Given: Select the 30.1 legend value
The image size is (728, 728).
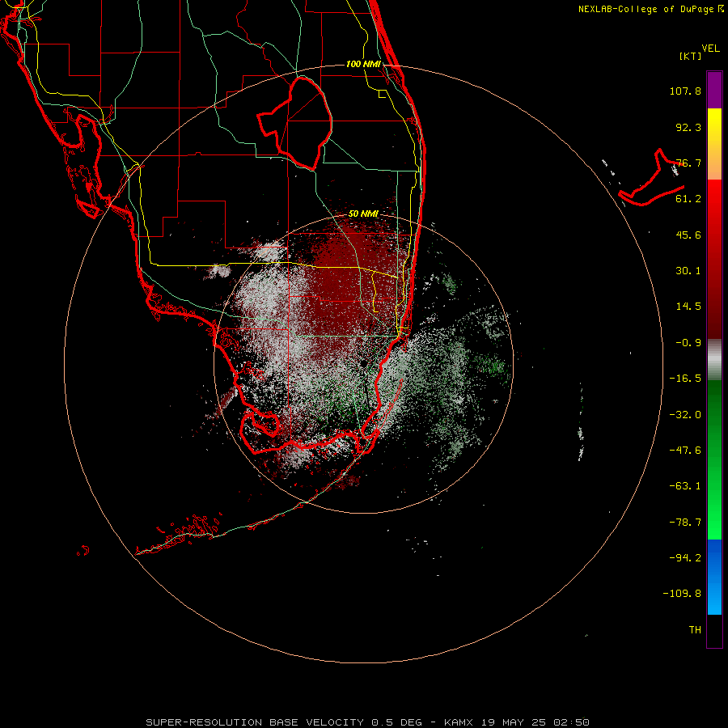Looking at the screenshot, I should (688, 271).
